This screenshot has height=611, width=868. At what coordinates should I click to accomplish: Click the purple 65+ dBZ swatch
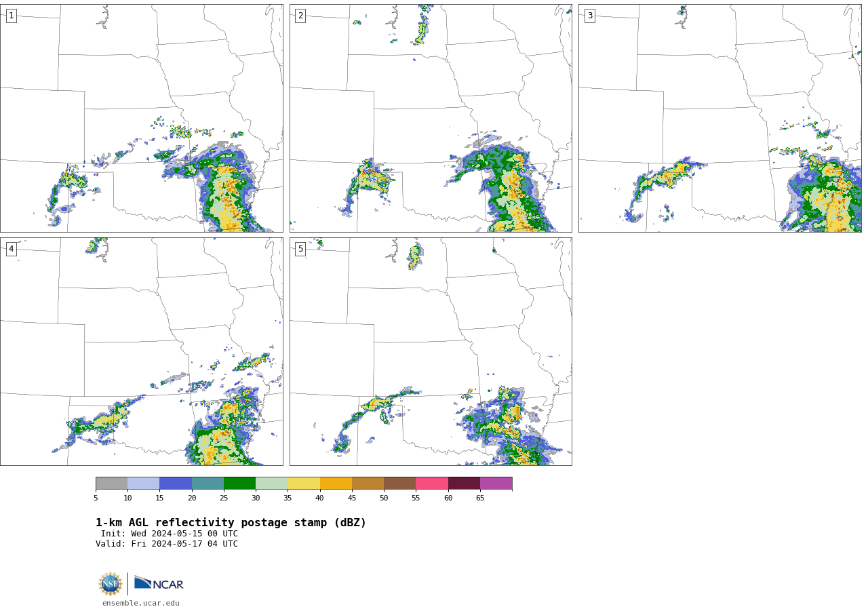(496, 484)
